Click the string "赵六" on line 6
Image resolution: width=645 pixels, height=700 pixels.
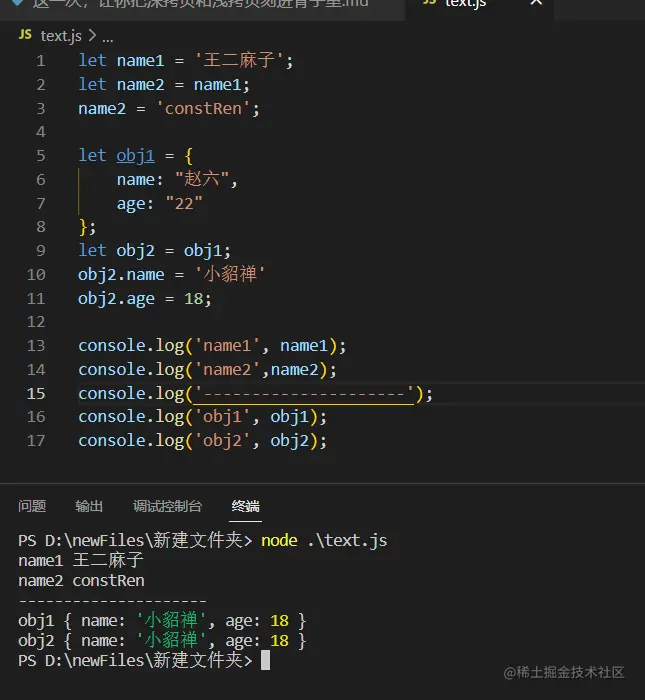point(202,179)
